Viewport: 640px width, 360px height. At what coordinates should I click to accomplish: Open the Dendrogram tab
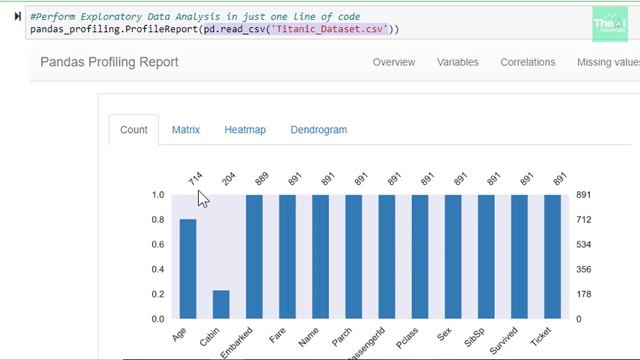(x=319, y=130)
